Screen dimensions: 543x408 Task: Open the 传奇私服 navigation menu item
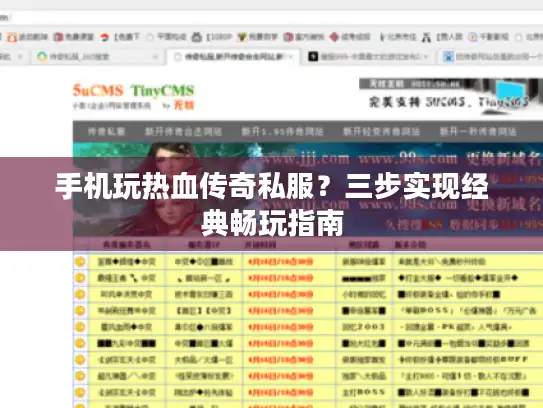106,132
